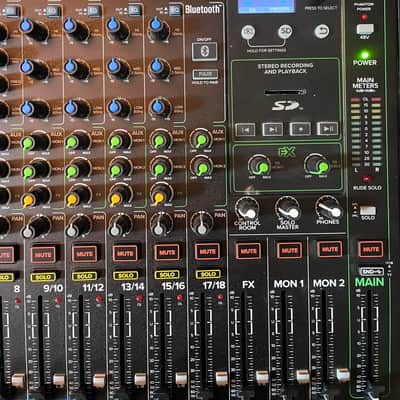Screen dimensions: 400x400
Task: Grab the MON 2 fader cap
Action: tap(343, 375)
